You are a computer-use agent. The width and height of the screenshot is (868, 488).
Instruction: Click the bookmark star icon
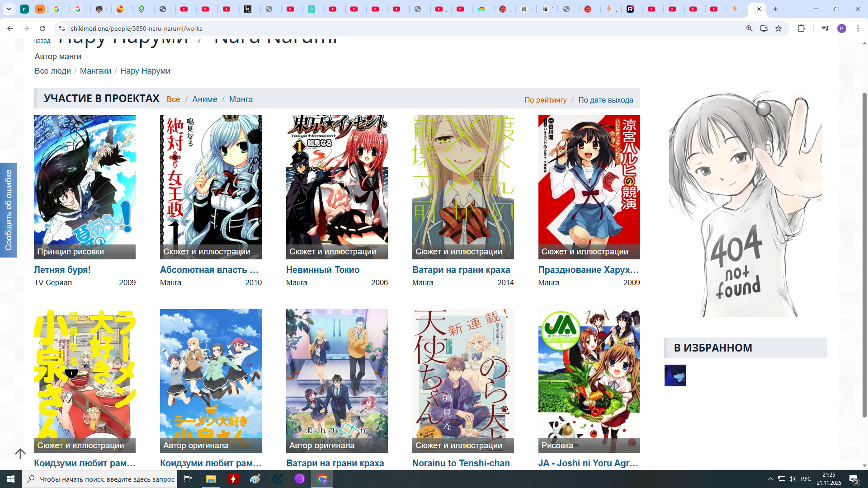778,28
